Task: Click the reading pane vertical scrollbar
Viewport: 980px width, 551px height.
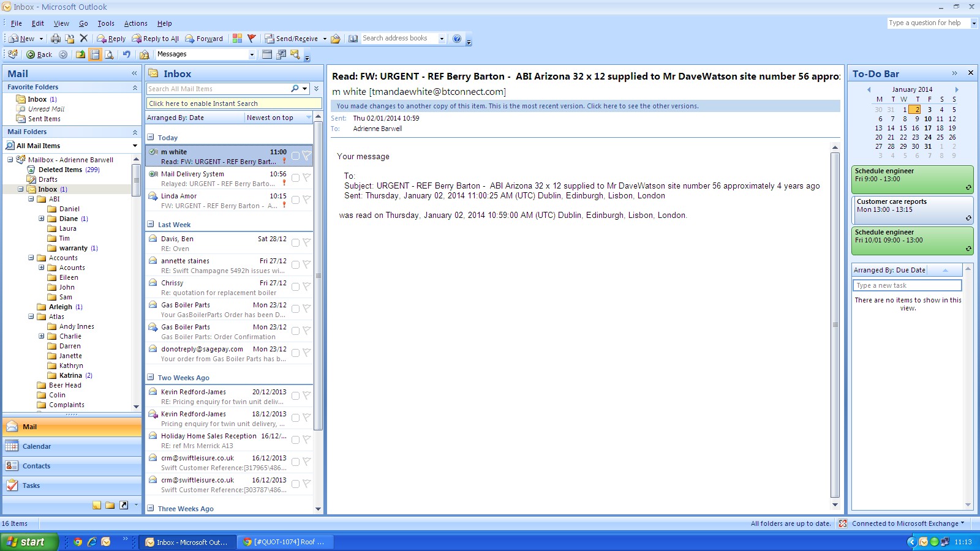Action: [835, 324]
